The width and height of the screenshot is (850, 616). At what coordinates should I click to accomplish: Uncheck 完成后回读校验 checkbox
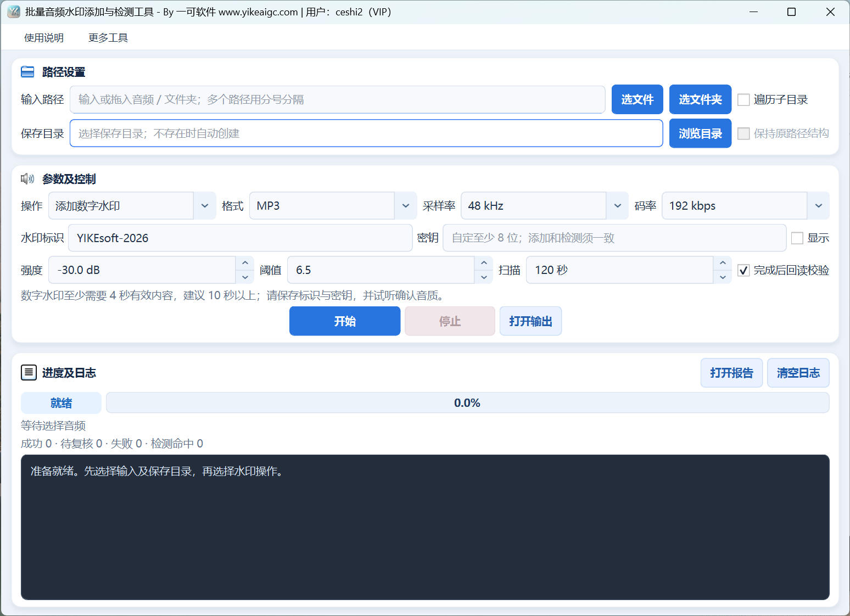(x=743, y=270)
